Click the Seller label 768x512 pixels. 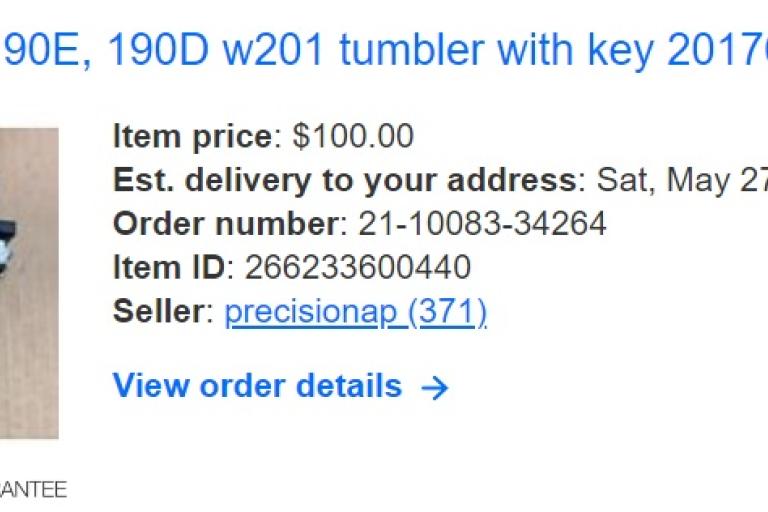(158, 311)
